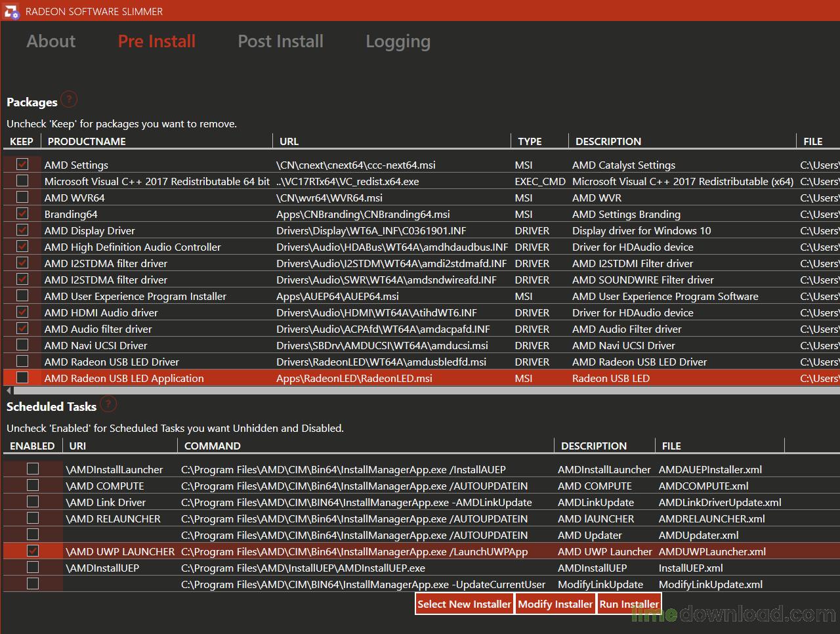Click the AMD Updater description cell
Screen dimensions: 840x634
589,535
